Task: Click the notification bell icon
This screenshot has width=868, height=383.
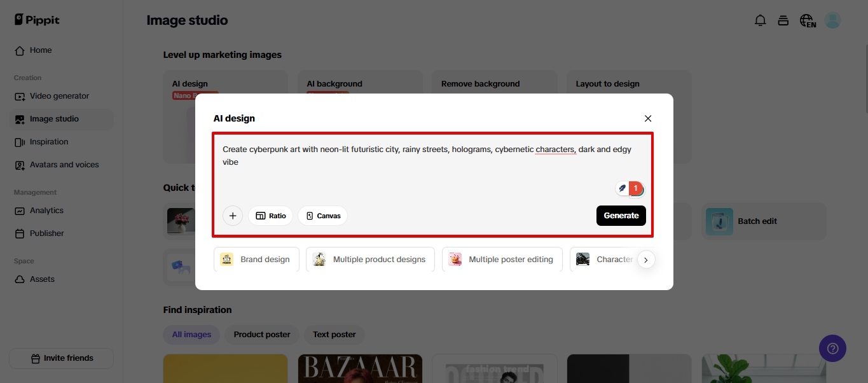Action: point(760,20)
